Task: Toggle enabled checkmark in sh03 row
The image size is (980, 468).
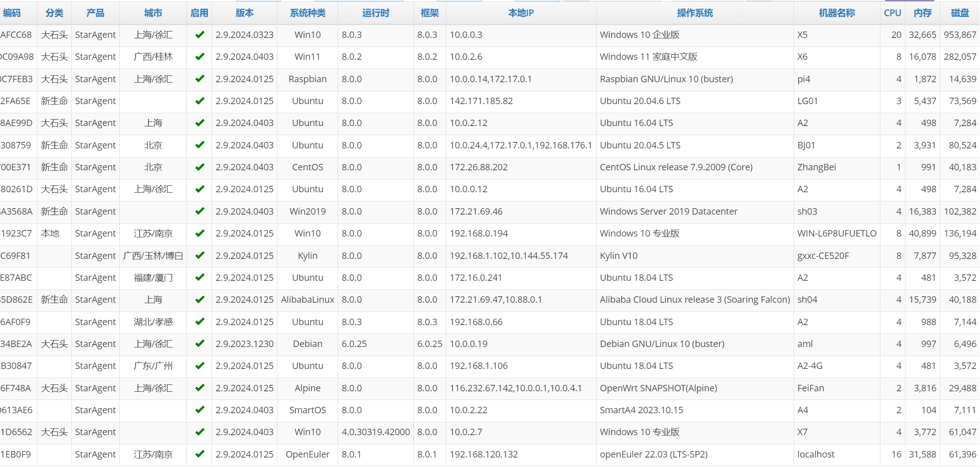Action: [x=200, y=211]
